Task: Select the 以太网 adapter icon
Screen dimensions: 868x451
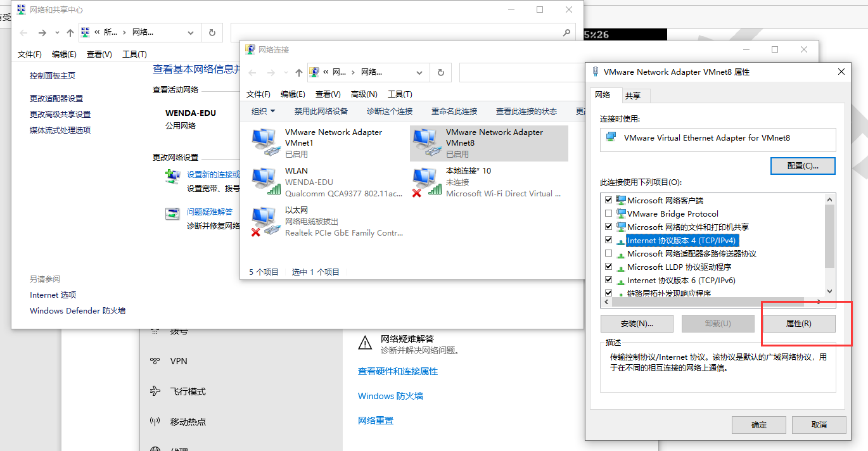Action: pyautogui.click(x=264, y=222)
